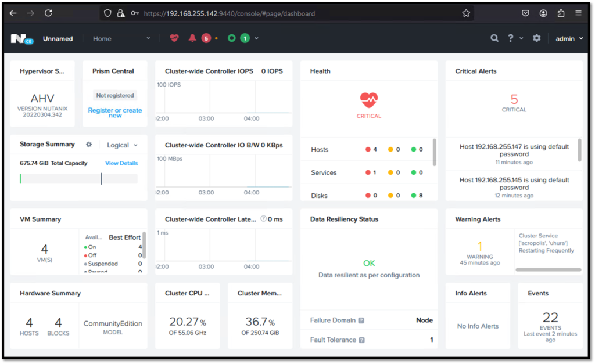Open the Logical storage view dropdown

122,145
